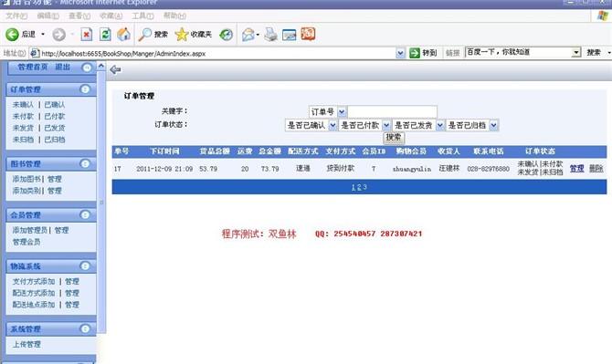
Task: Click 添加类别 in sidebar
Action: (x=26, y=191)
